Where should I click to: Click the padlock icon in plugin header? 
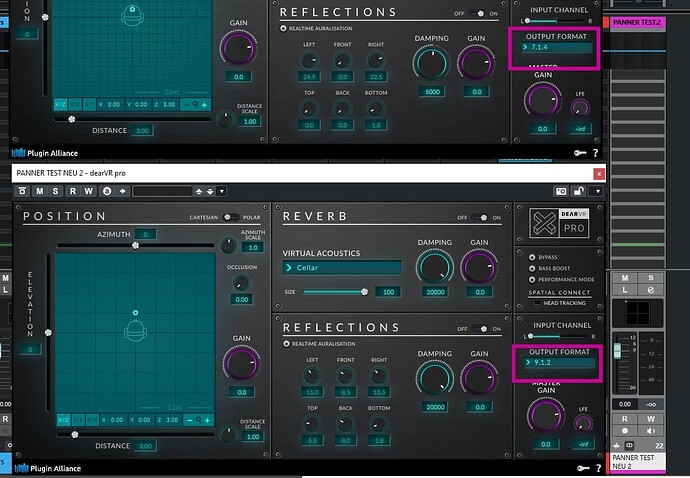(x=578, y=191)
